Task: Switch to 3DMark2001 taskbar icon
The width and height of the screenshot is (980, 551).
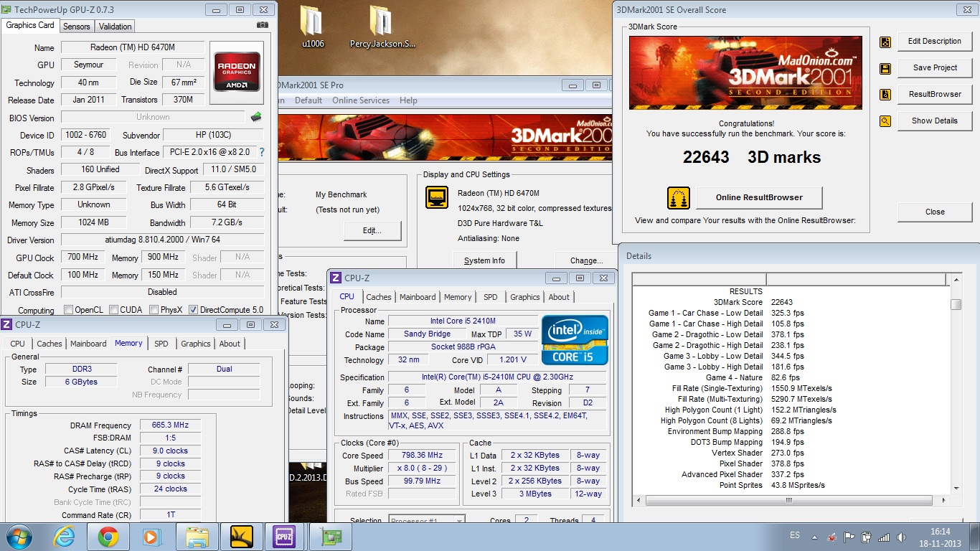Action: pos(242,536)
